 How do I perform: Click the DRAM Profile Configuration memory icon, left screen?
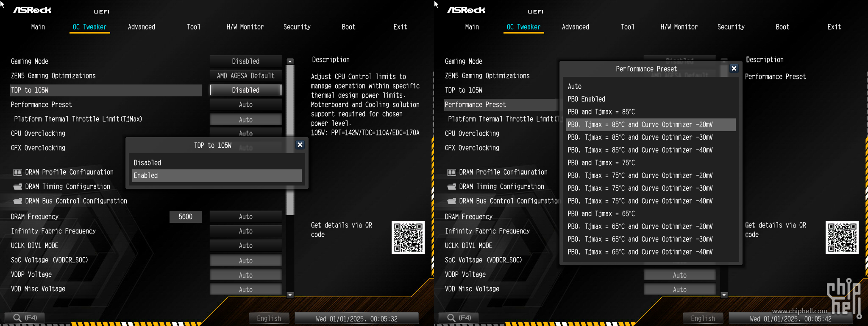[x=18, y=172]
